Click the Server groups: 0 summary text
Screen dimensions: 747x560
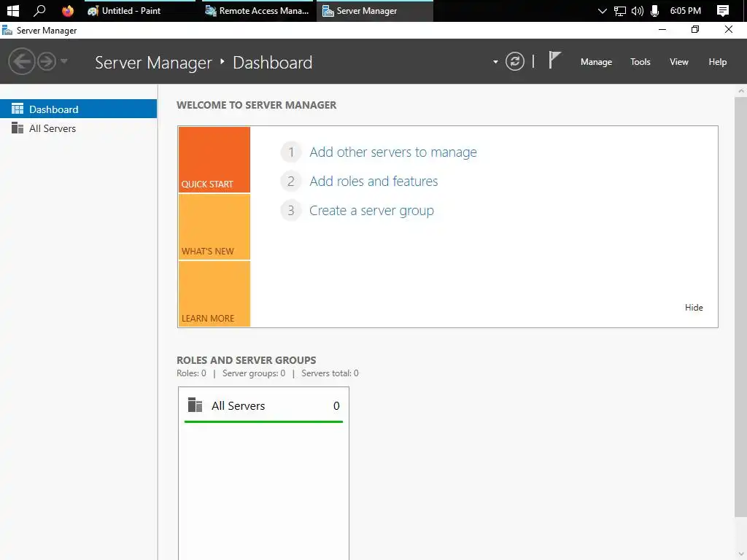pos(253,373)
